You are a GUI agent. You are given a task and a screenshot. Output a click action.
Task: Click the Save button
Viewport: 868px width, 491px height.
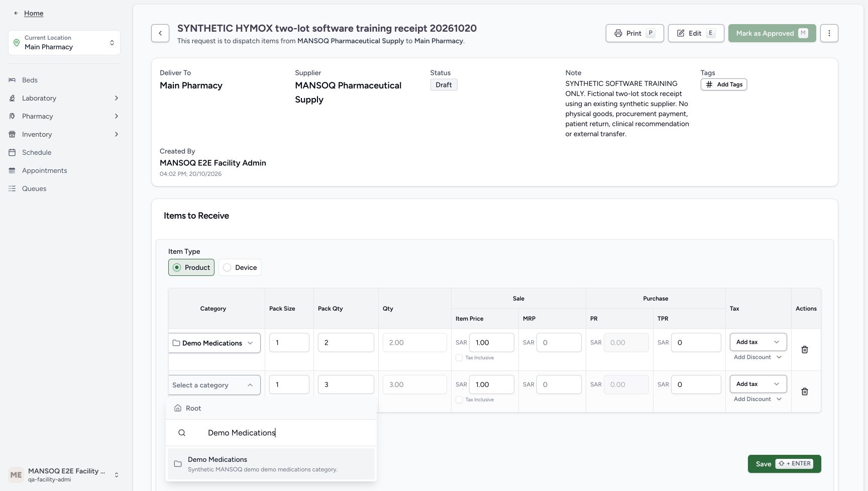784,464
